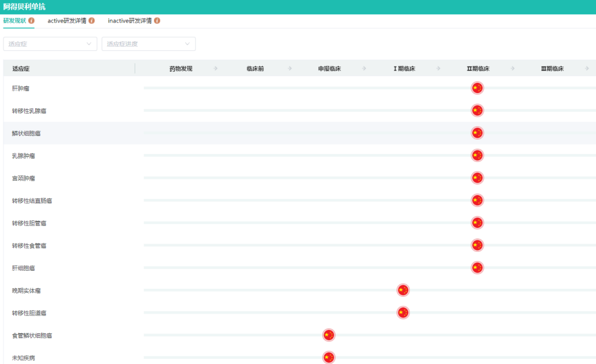
Task: Click info icon beside active研发详情
Action: point(91,21)
